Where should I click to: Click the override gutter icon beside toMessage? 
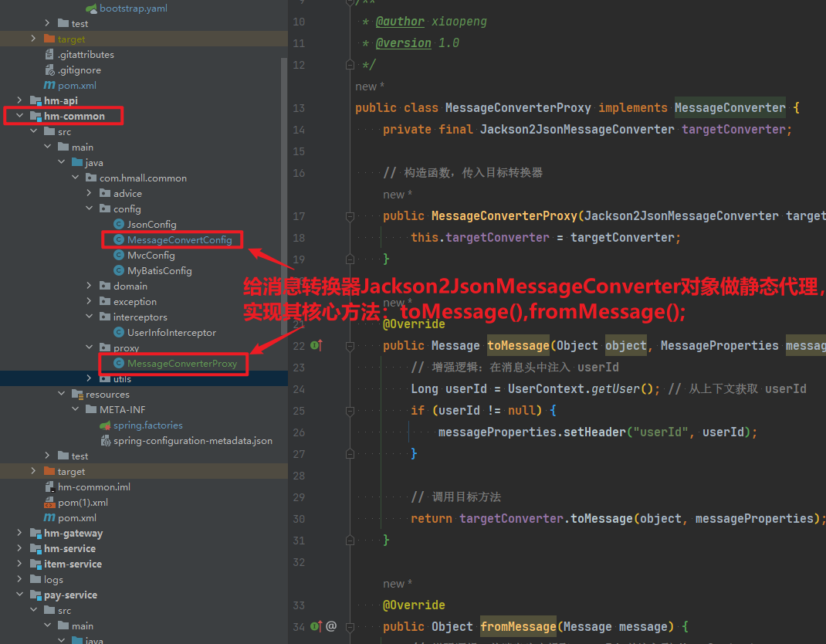coord(316,346)
